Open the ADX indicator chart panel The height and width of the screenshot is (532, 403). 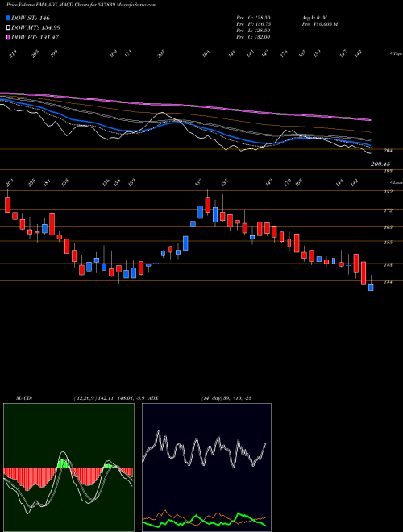(x=206, y=468)
